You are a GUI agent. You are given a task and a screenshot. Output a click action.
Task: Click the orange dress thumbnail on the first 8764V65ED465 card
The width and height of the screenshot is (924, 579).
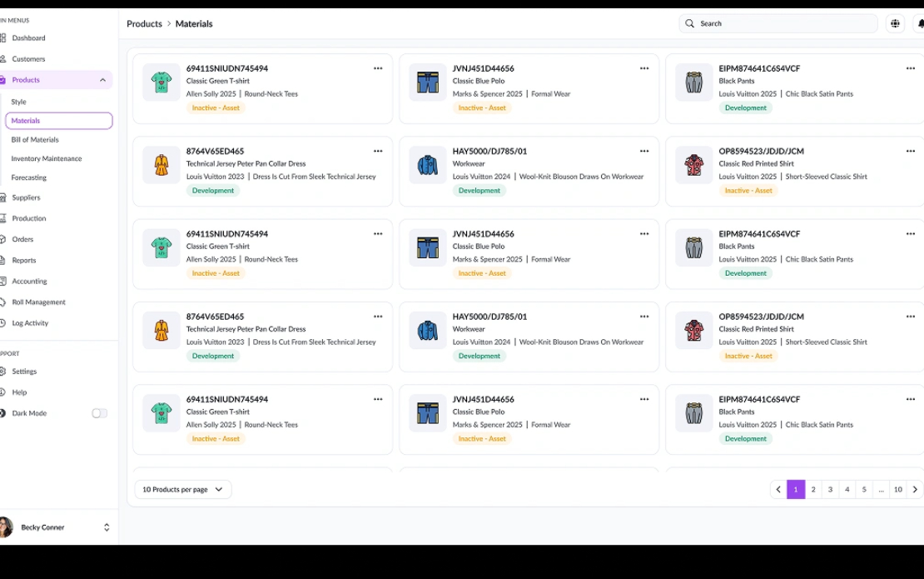point(161,165)
